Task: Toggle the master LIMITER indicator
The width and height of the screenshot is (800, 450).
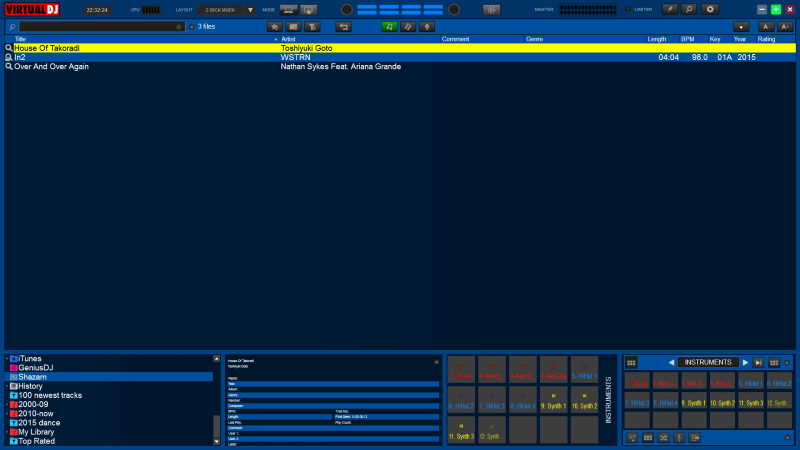Action: pos(628,9)
